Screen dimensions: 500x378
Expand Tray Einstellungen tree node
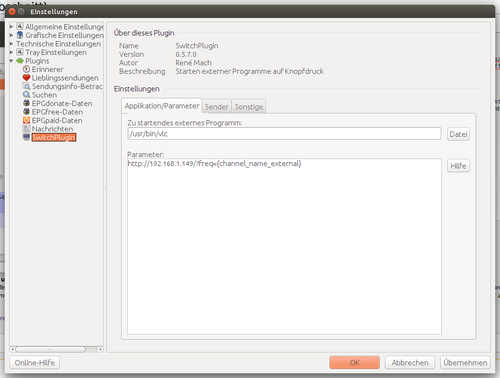[11, 52]
